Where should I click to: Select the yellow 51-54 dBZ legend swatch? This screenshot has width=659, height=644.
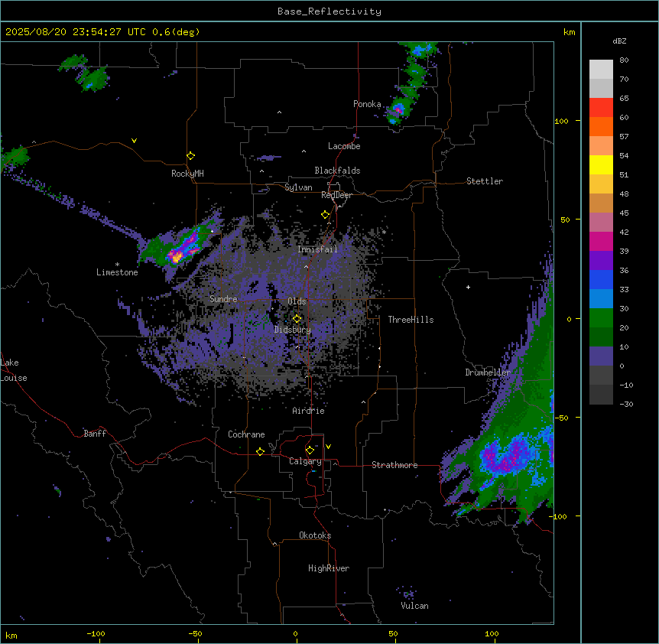tap(601, 164)
